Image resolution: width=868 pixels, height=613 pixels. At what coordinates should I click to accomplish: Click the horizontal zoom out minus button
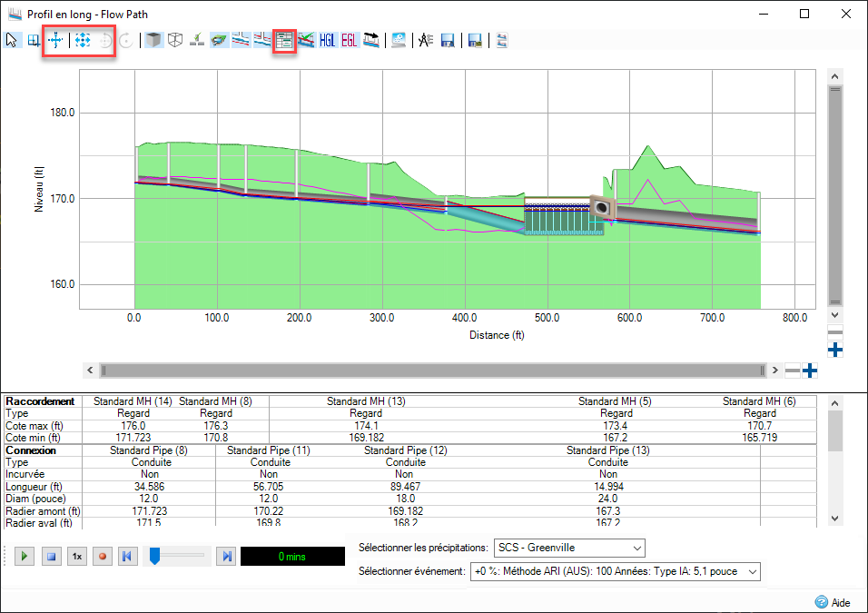point(793,371)
